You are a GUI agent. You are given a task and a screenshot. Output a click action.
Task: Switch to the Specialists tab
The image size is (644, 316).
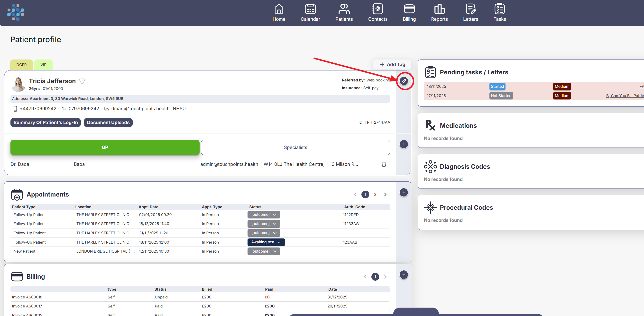point(295,147)
